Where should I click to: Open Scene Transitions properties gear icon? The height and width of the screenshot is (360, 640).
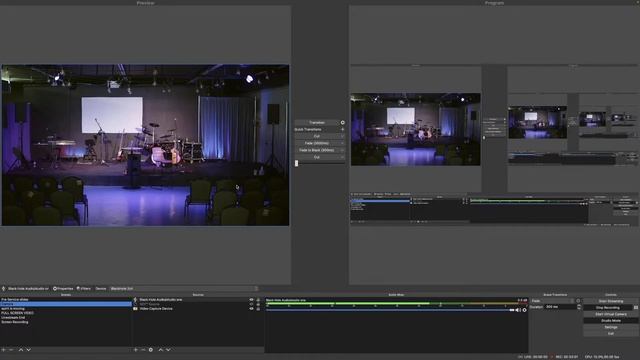[578, 301]
